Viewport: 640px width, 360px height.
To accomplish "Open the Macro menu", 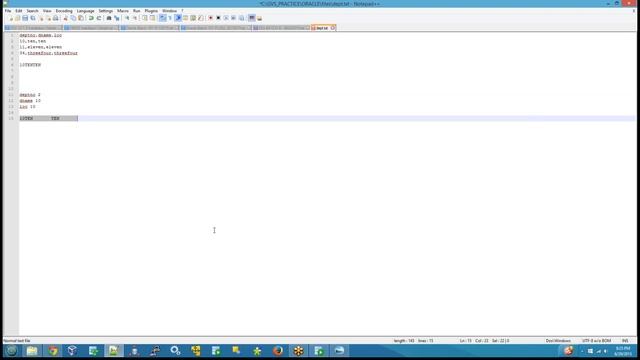I will (122, 11).
